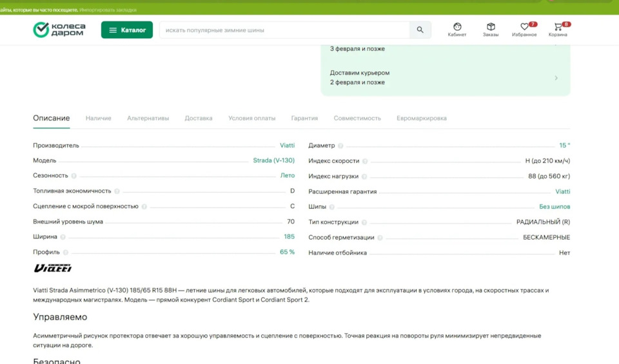This screenshot has height=364, width=619.
Task: Click the РАДИАЛЬНЫЙ (R) value
Action: 543,222
